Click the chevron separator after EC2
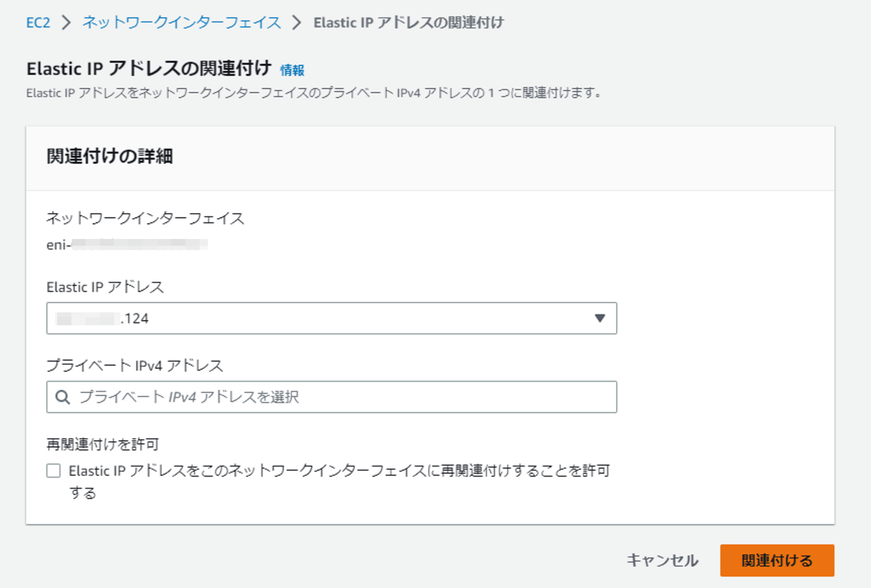Screen dimensions: 871x588 66,22
